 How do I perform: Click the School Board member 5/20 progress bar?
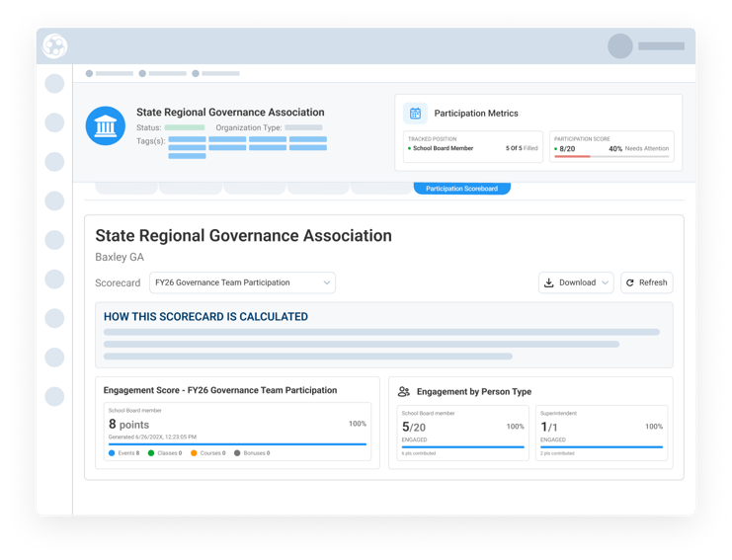(462, 447)
